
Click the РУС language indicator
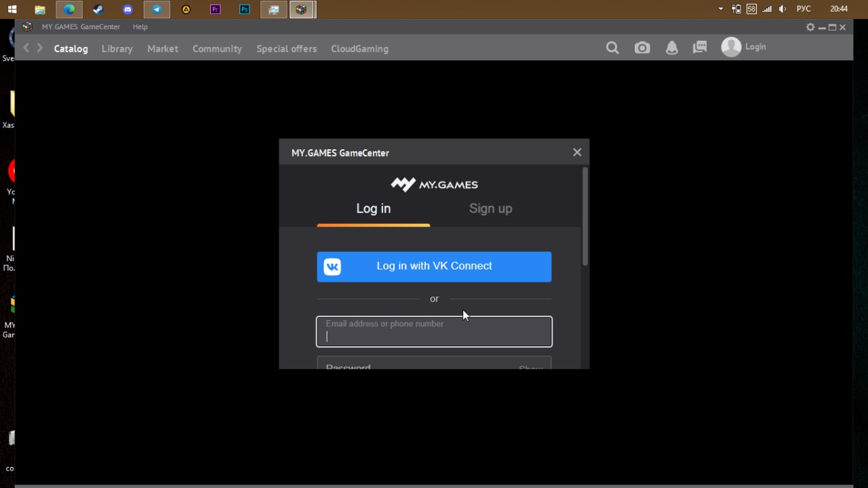point(804,9)
